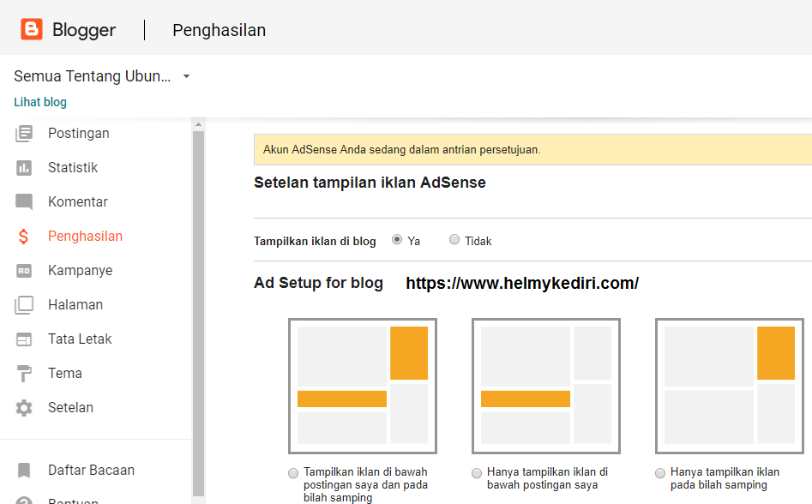Click the sidebar vertical scrollbar thumb

pyautogui.click(x=198, y=314)
